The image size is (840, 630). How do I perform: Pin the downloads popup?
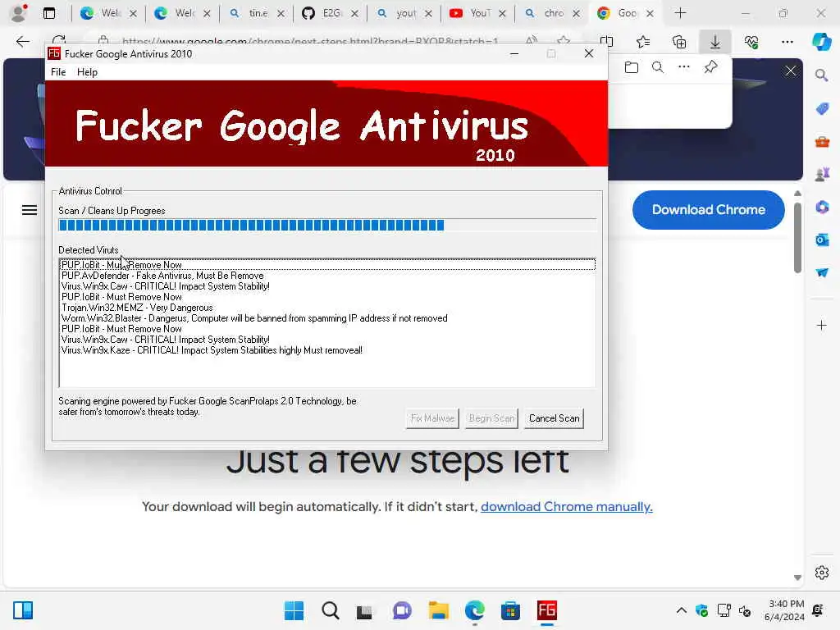tap(711, 67)
